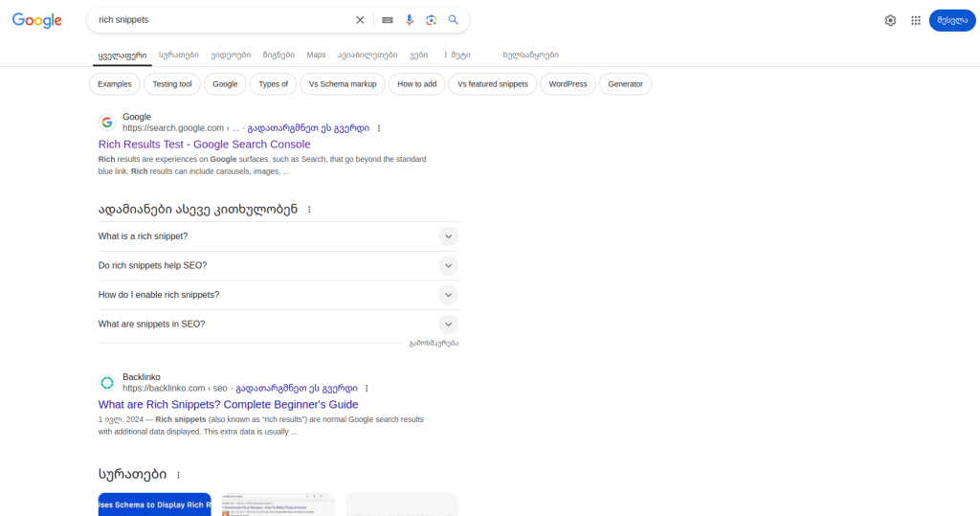Click inside the "rich snippets" search field
The height and width of the screenshot is (516, 980).
click(x=220, y=20)
